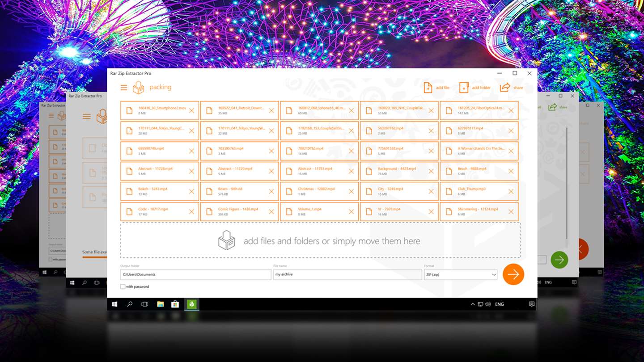Remove Comic Figure - 1436.mp4 from the list

(271, 211)
